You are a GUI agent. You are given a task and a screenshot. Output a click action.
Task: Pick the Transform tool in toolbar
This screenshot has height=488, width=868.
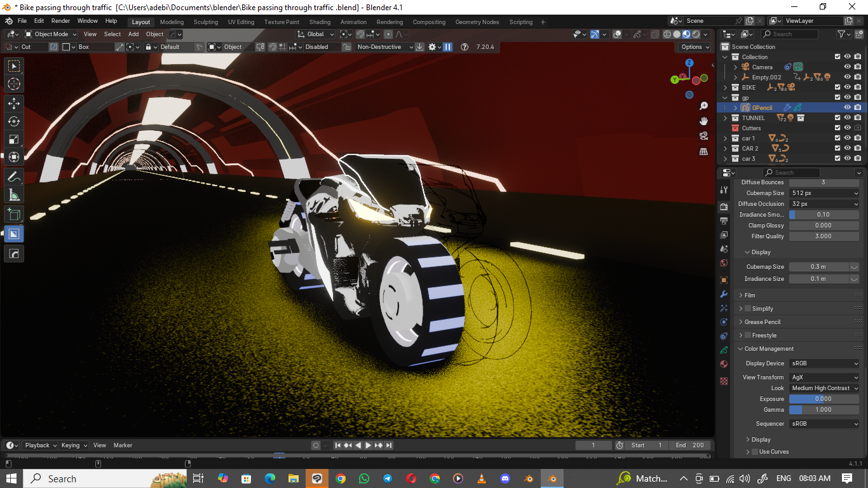click(x=14, y=158)
